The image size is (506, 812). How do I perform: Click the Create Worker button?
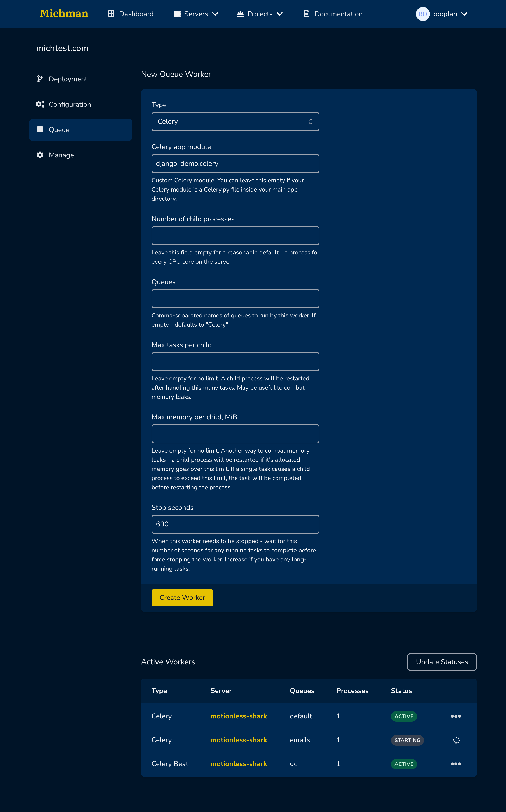pyautogui.click(x=182, y=598)
